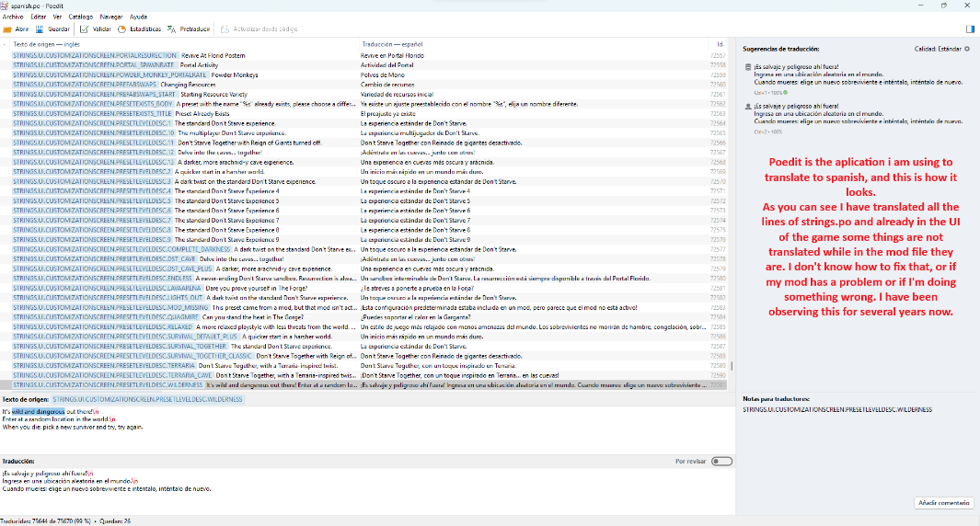Open the Navegar menu

pyautogui.click(x=111, y=17)
